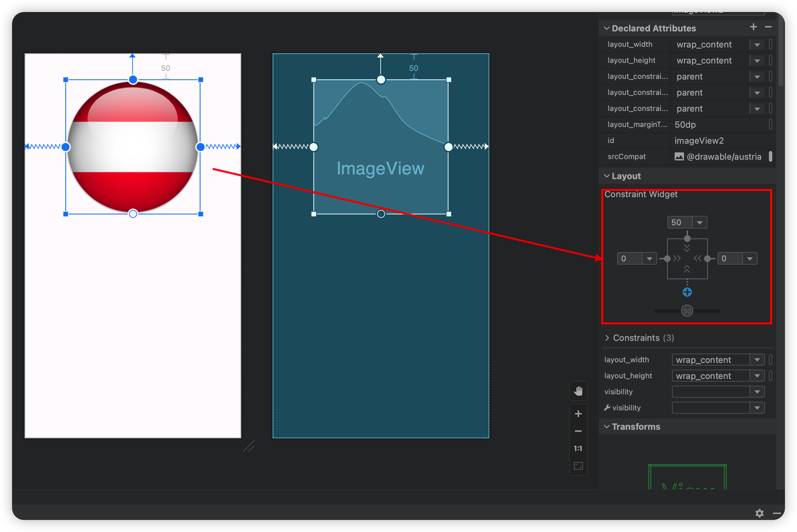Open the settings gear at the bottom right
797x532 pixels.
click(x=759, y=513)
